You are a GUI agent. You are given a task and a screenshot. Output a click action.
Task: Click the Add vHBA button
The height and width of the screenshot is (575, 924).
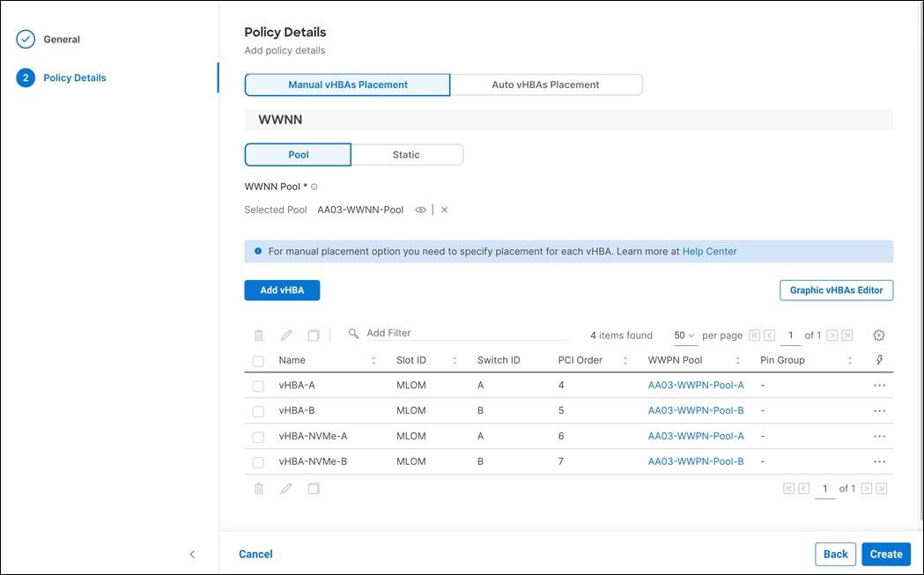tap(282, 290)
